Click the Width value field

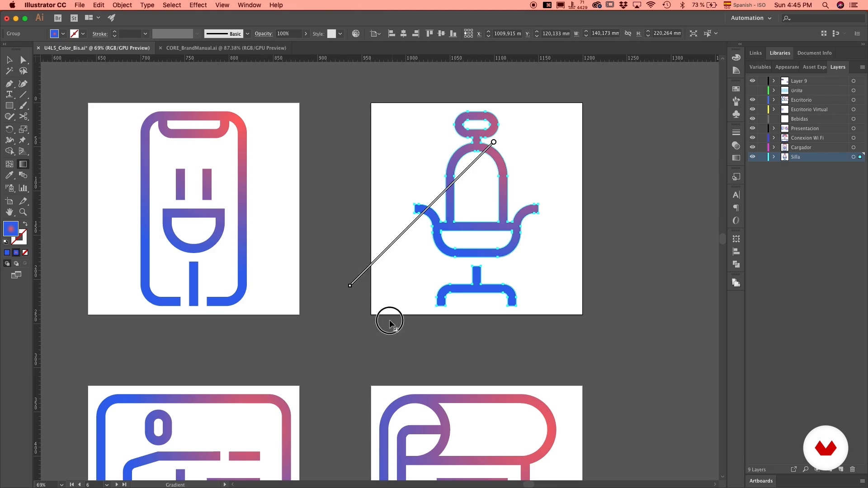[605, 33]
